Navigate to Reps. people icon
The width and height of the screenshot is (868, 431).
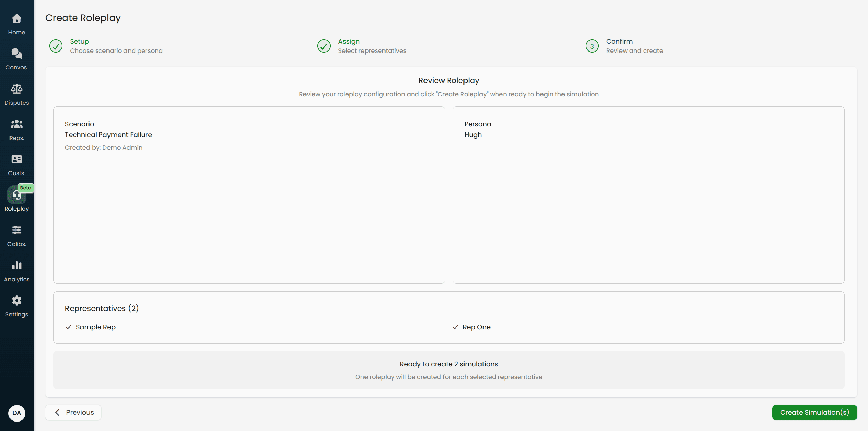(x=17, y=124)
